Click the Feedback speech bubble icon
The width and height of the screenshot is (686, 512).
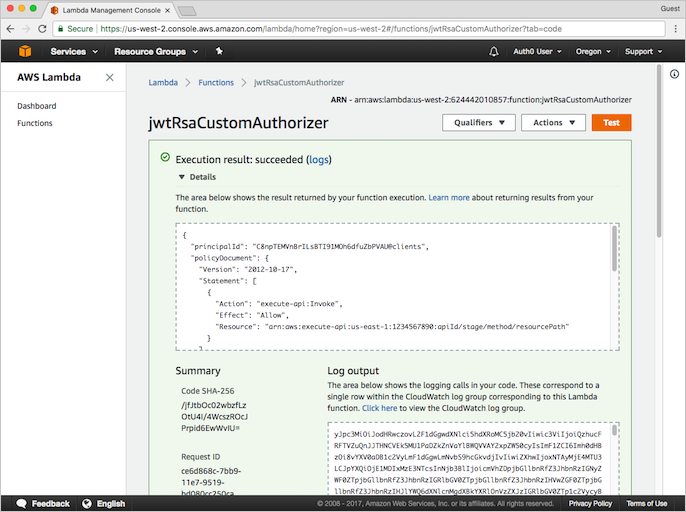21,503
